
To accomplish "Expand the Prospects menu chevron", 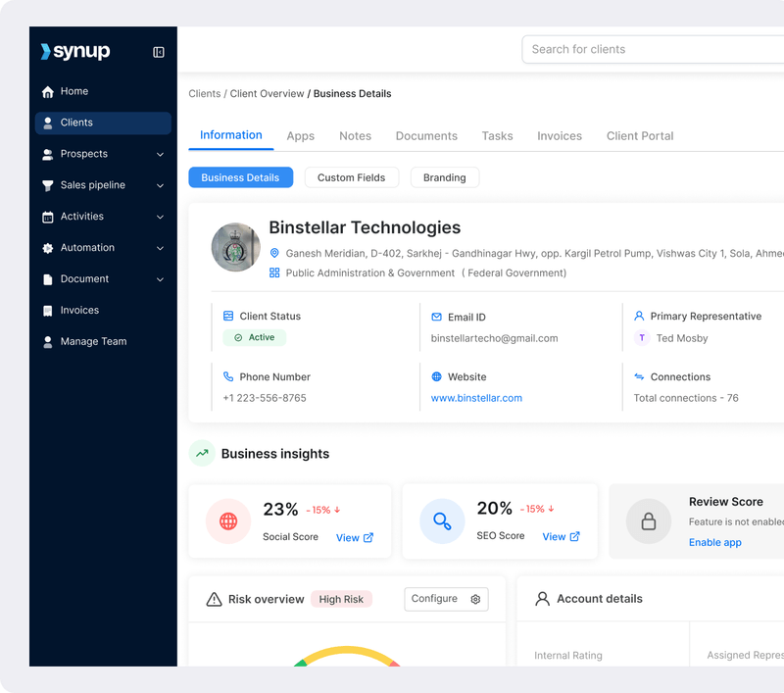I will (160, 155).
